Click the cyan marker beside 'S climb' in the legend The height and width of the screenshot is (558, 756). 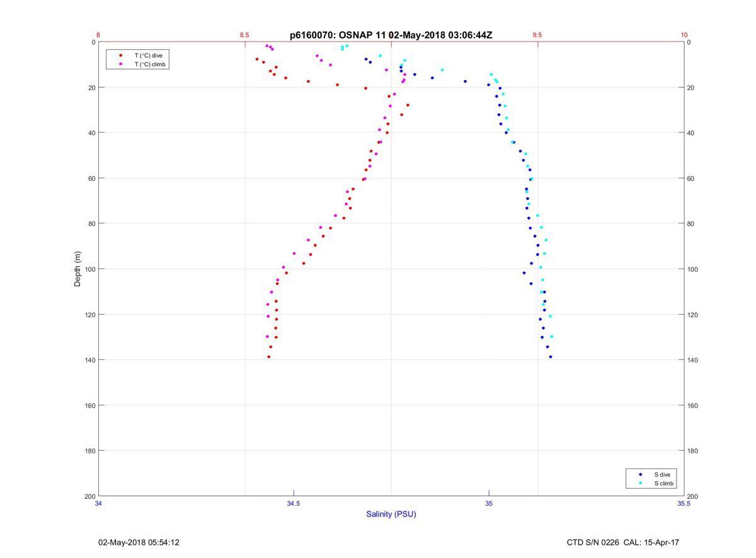(x=641, y=483)
